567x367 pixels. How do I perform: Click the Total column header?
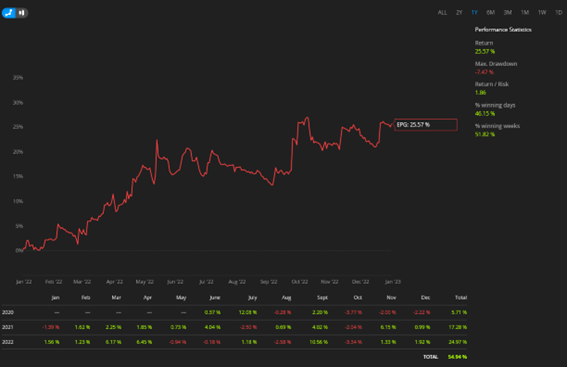(x=461, y=298)
